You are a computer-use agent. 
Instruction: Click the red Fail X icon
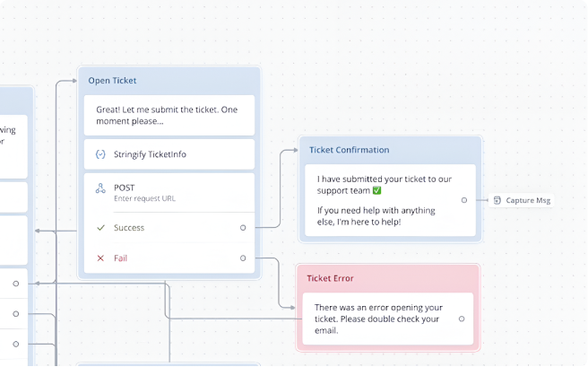(x=100, y=258)
